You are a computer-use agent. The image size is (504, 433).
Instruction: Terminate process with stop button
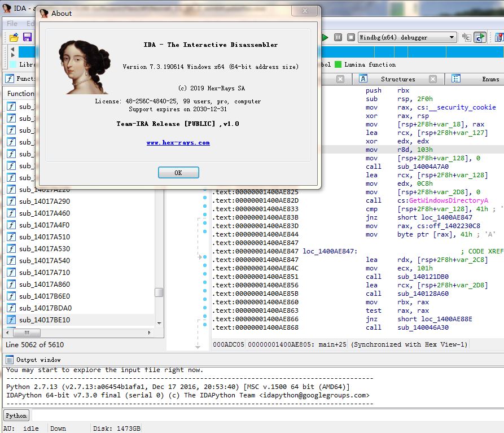tap(351, 37)
